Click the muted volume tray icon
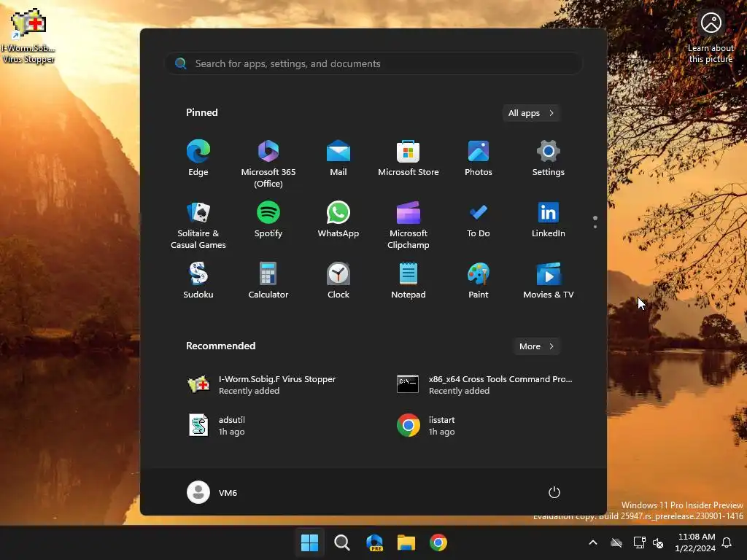The width and height of the screenshot is (747, 560). pyautogui.click(x=658, y=542)
